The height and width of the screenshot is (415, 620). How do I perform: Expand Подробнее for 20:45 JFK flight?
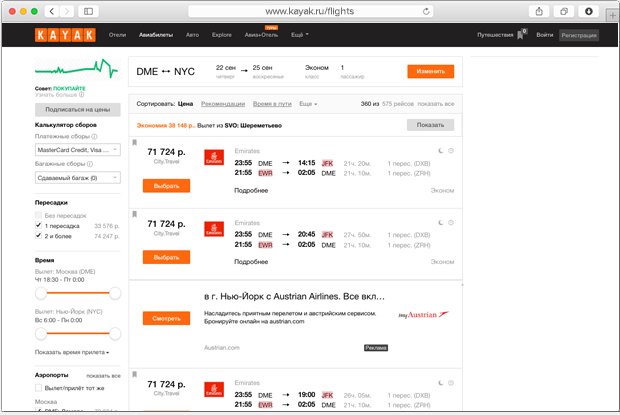pos(251,262)
